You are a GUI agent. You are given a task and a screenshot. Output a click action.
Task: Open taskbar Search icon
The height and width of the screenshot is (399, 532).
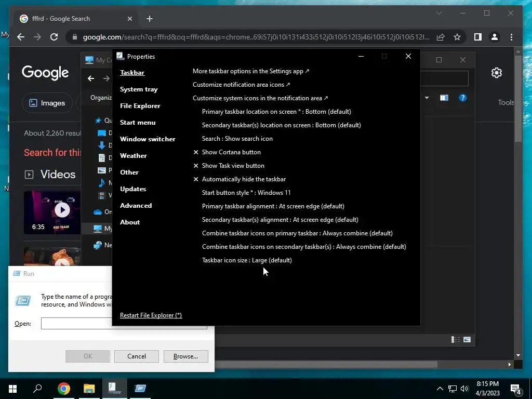click(x=37, y=389)
